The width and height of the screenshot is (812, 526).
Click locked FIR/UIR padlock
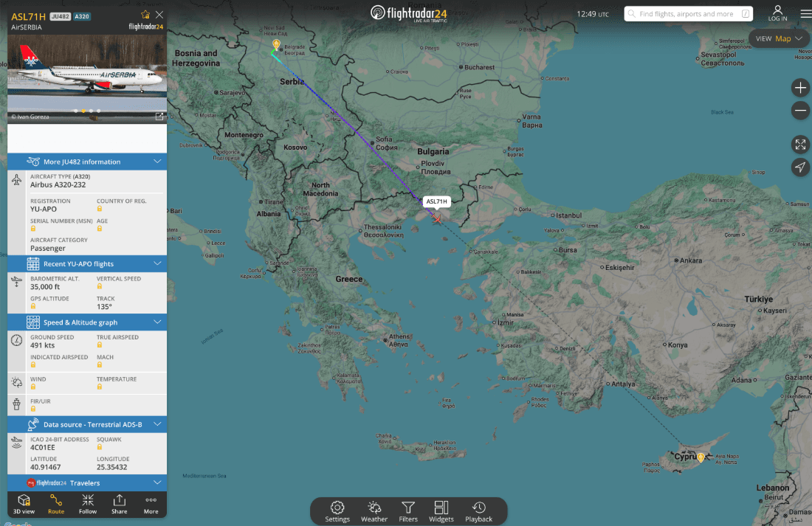(33, 409)
